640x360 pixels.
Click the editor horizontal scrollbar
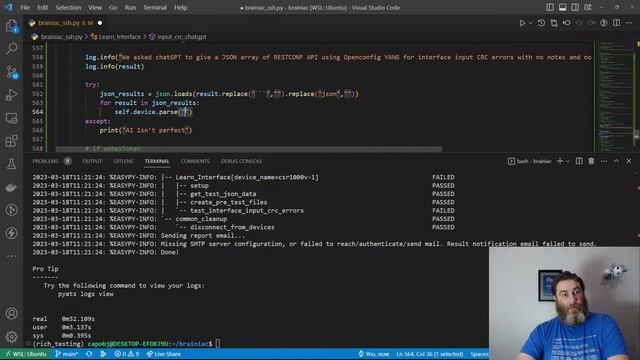[249, 149]
